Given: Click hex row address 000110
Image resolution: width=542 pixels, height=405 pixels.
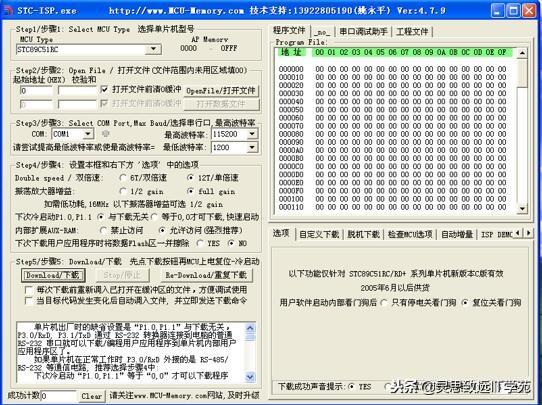Looking at the screenshot, I should [x=291, y=207].
